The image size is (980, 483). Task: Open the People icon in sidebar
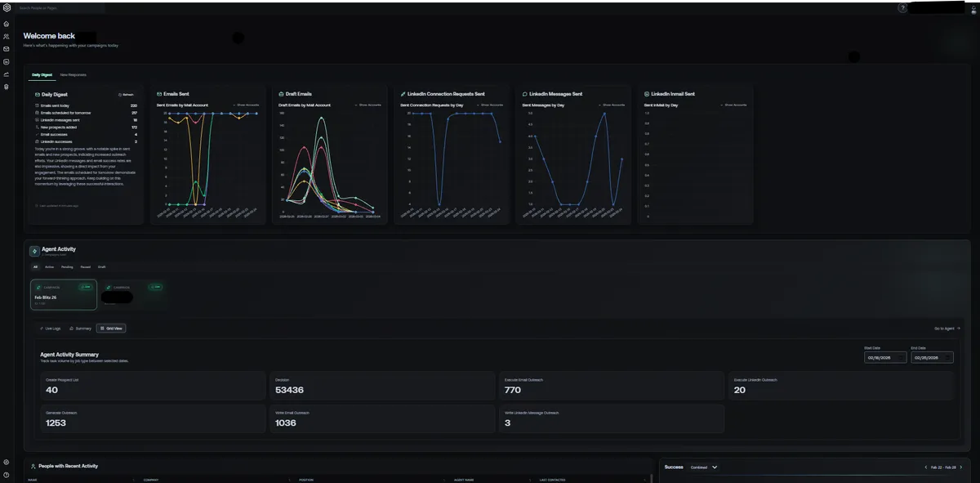click(6, 36)
